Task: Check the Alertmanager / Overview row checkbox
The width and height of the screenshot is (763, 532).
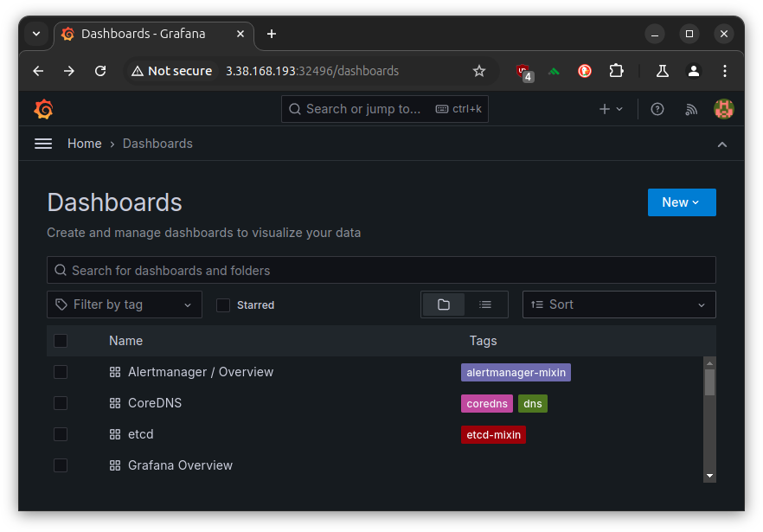Action: pyautogui.click(x=61, y=372)
